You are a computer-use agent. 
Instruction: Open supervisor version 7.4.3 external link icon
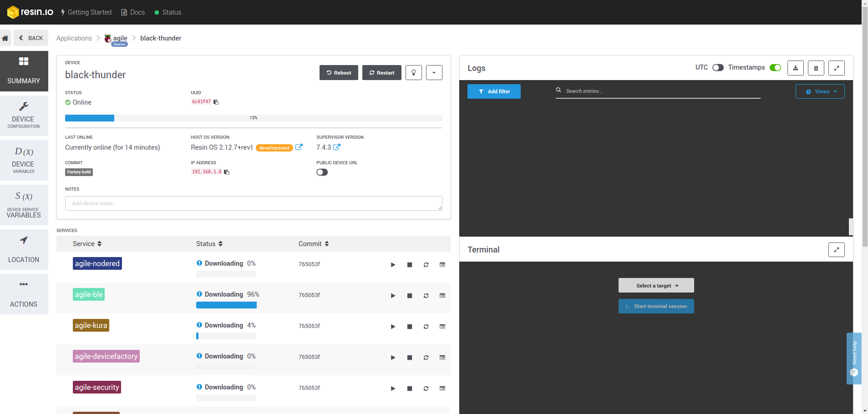[337, 147]
